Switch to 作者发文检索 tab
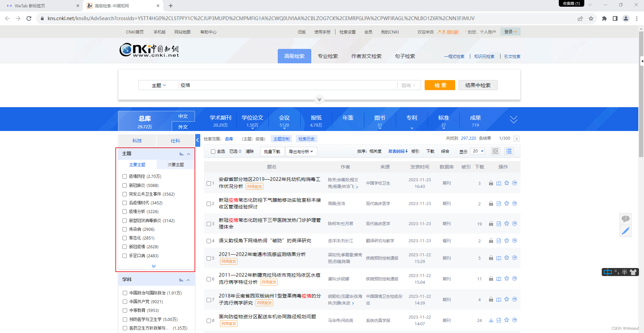 coord(366,56)
